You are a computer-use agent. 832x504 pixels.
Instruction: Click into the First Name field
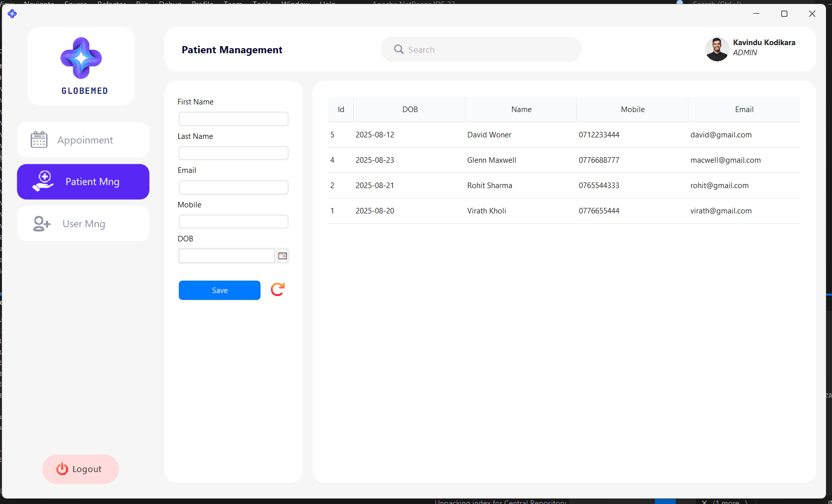(x=233, y=119)
